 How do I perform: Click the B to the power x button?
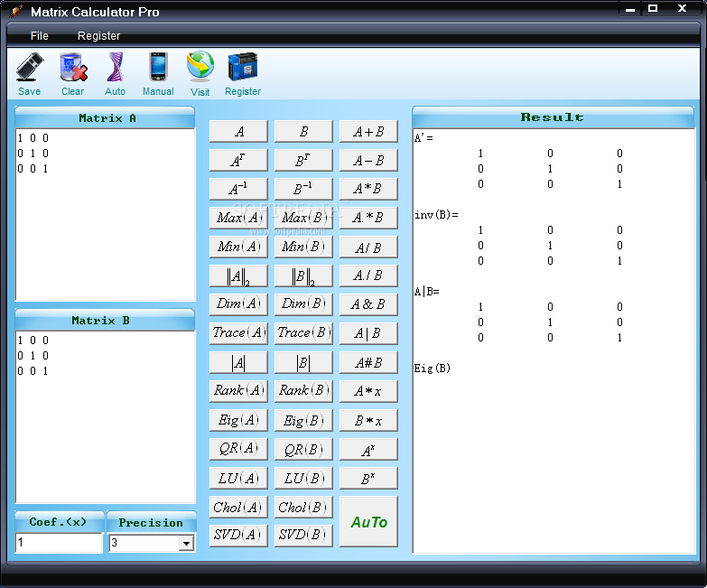(368, 478)
